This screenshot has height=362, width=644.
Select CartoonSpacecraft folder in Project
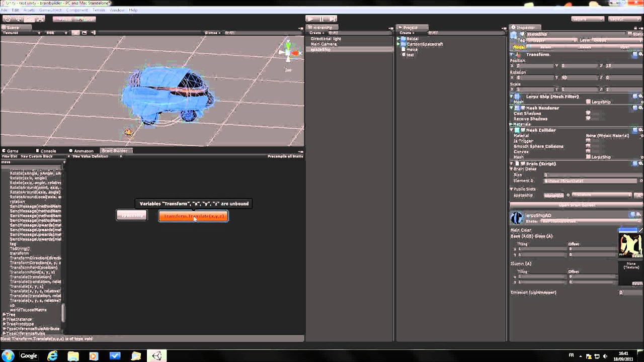[x=425, y=44]
